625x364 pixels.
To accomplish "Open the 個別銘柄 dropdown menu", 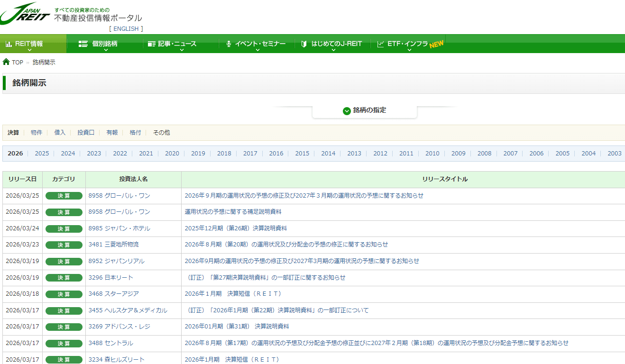I will pos(105,44).
